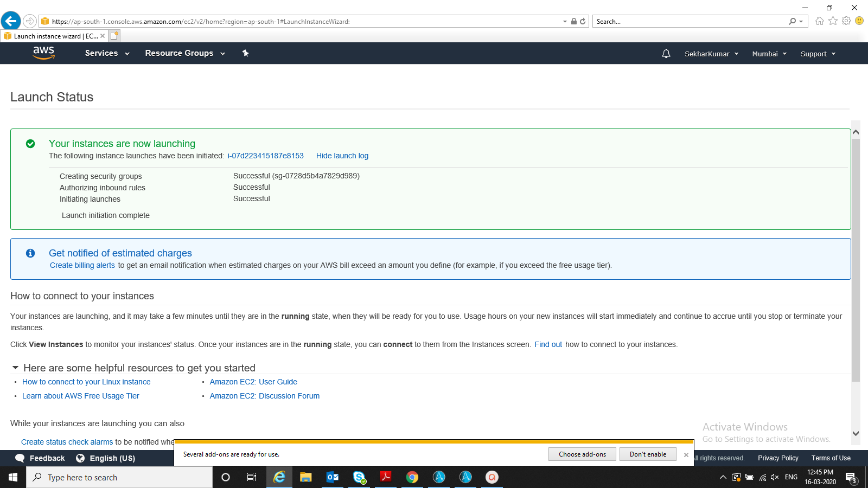
Task: Click the page vertical scrollbar thumb
Action: 856,260
